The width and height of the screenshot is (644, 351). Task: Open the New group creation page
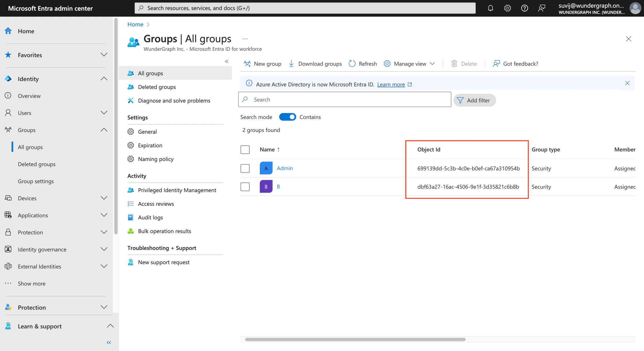(x=262, y=64)
